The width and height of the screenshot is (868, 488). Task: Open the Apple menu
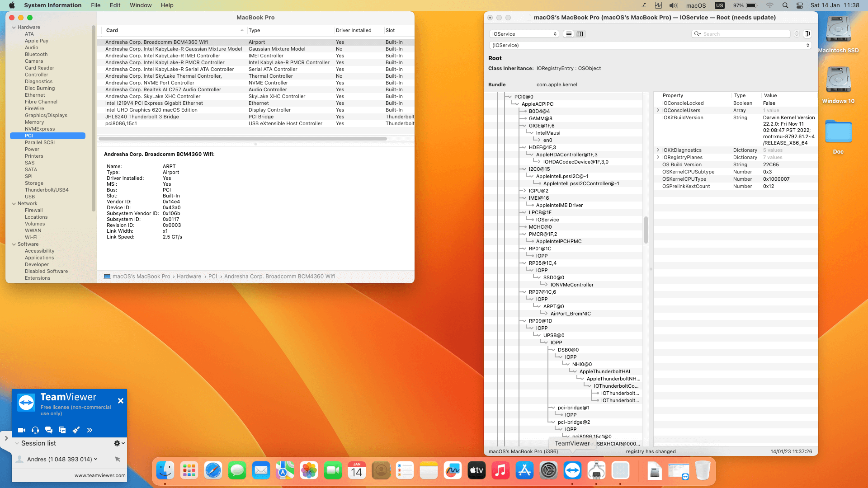pyautogui.click(x=12, y=5)
